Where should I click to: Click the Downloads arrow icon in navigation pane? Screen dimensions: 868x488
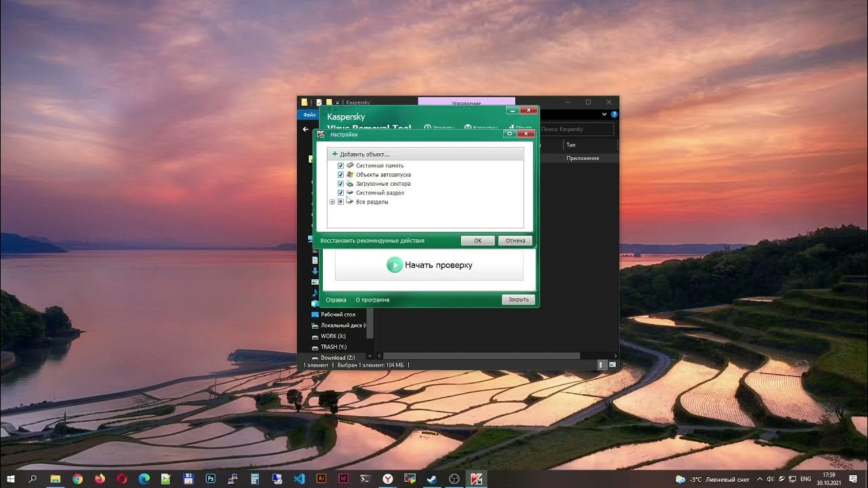coord(315,271)
